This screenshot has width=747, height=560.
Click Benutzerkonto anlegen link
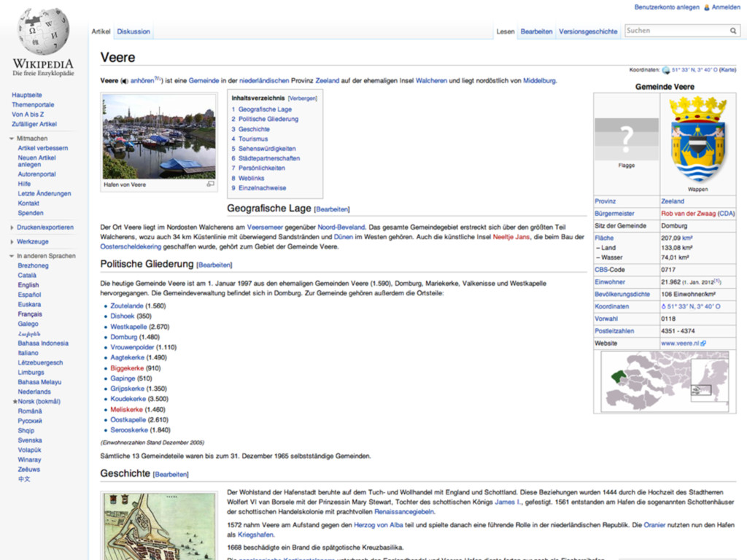point(667,7)
